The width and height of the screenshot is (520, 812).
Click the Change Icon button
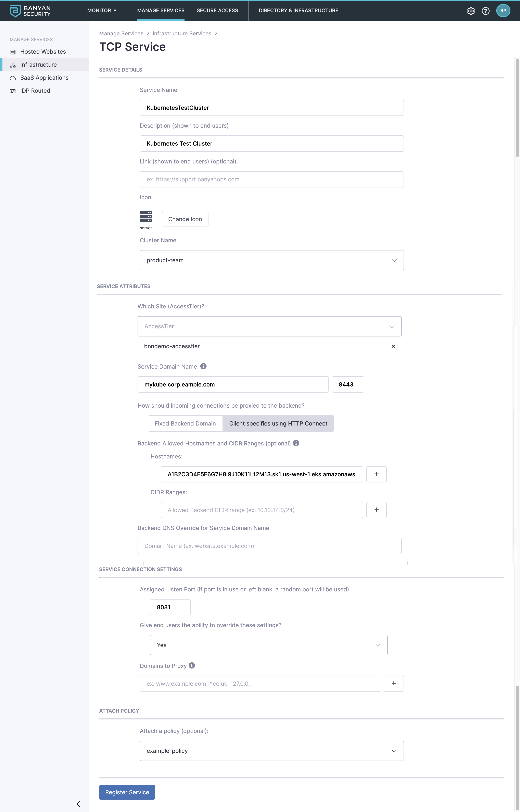[185, 219]
